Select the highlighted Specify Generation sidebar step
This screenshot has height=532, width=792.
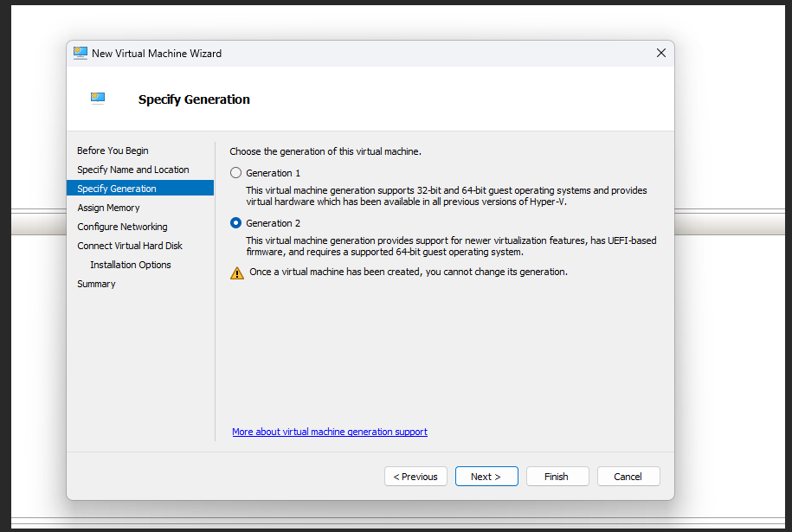coord(117,189)
